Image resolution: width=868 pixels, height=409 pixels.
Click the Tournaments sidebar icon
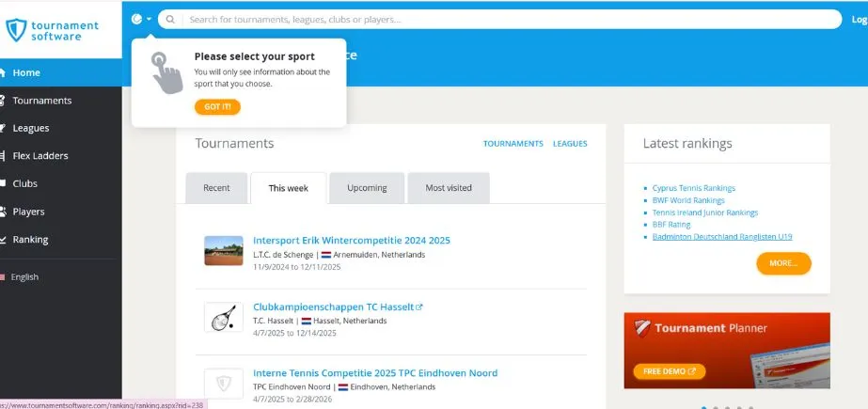(3, 101)
